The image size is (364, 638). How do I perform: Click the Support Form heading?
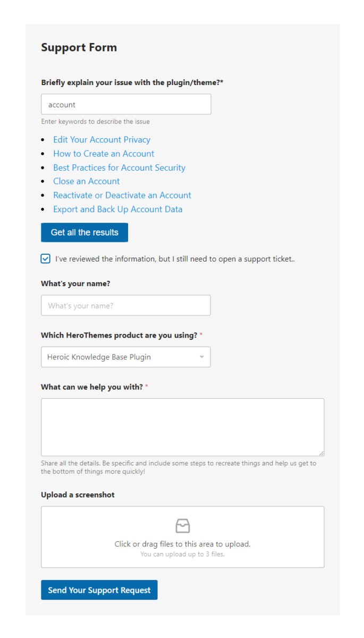tap(79, 47)
